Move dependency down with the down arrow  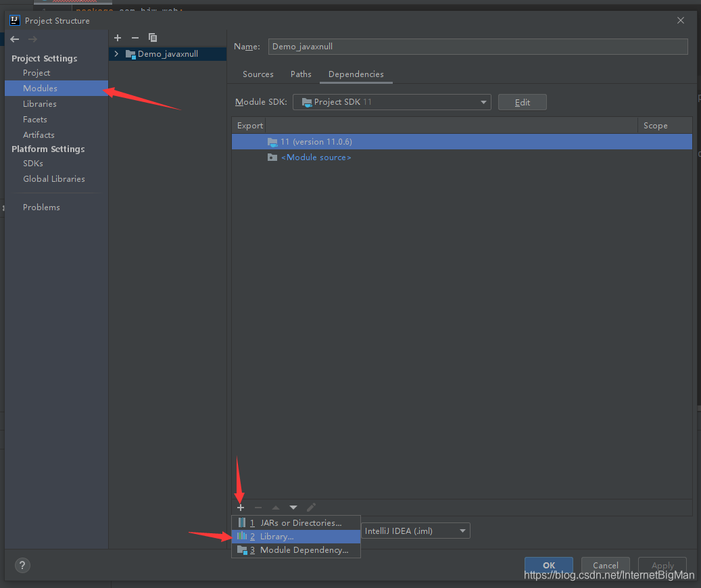[x=293, y=508]
